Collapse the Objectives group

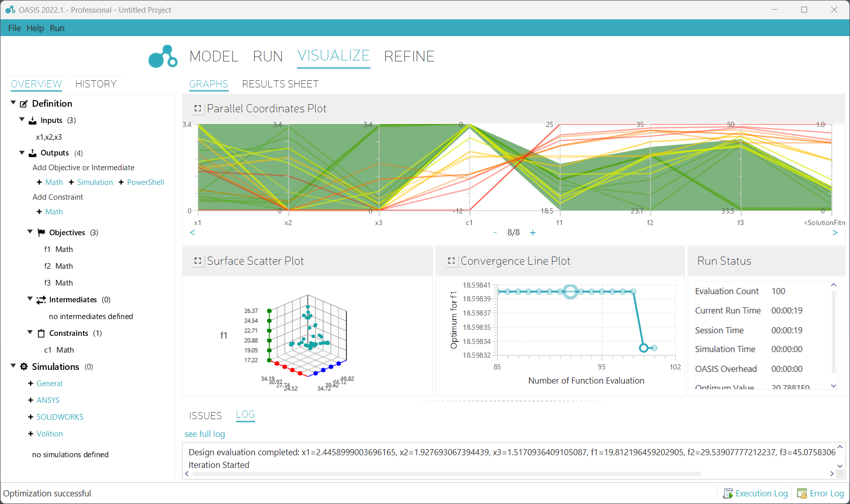tap(30, 232)
